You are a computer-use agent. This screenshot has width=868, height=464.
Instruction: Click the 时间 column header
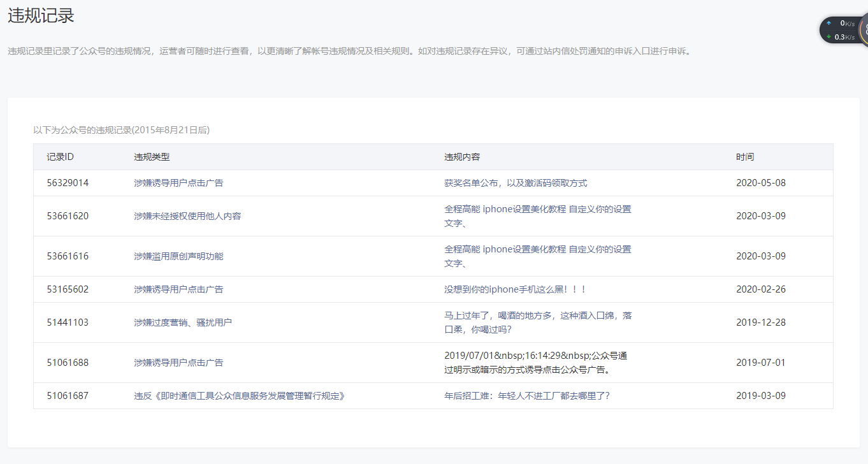coord(744,157)
